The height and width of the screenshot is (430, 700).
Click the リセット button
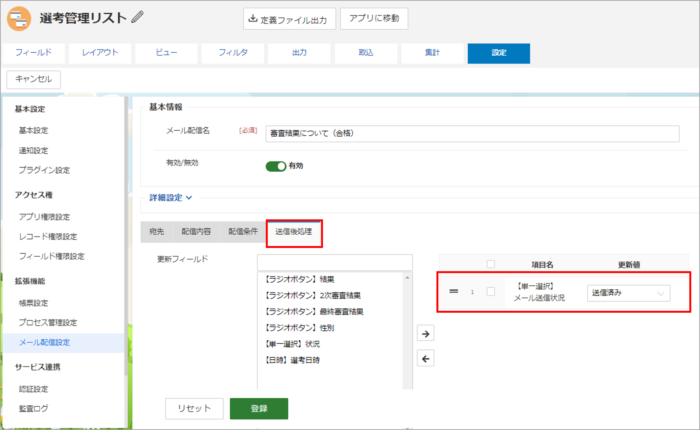tap(194, 409)
